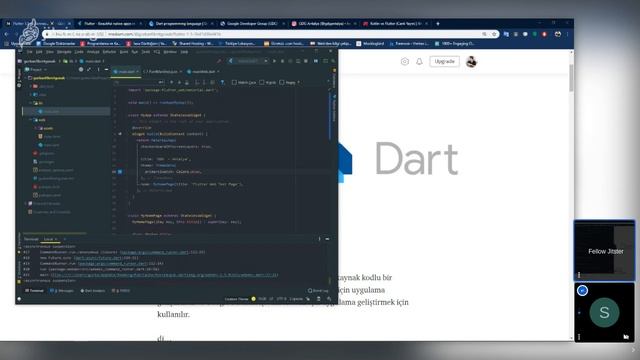Open the Refactor menu in the IDE
Screen dimensions: 640x360
coord(109,52)
